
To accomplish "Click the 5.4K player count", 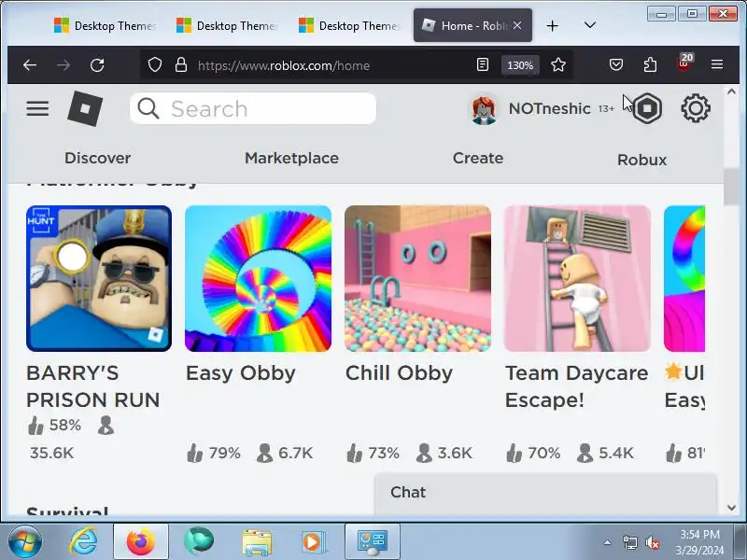I will [605, 453].
